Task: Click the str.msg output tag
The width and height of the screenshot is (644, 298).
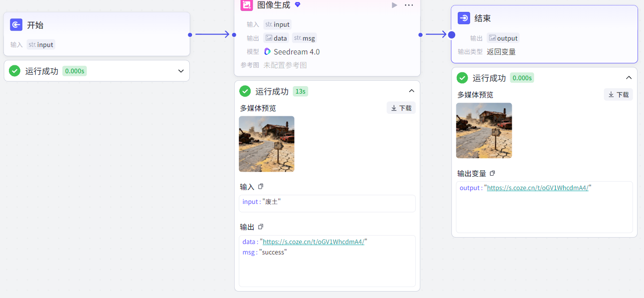Action: click(304, 38)
